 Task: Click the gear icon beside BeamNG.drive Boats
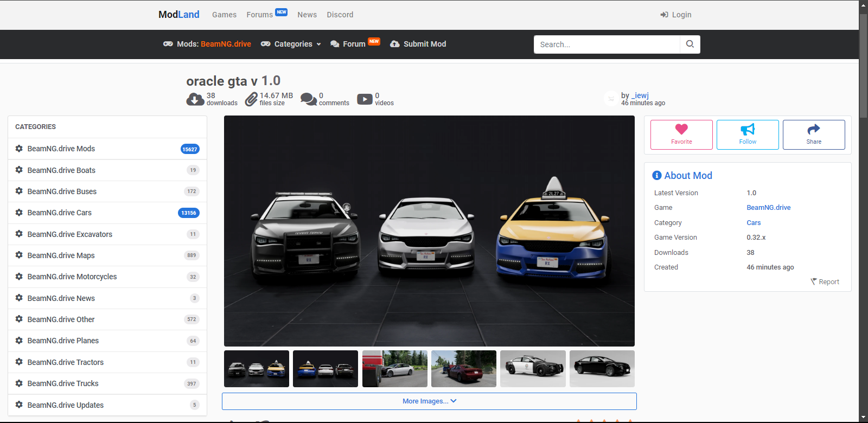[19, 170]
